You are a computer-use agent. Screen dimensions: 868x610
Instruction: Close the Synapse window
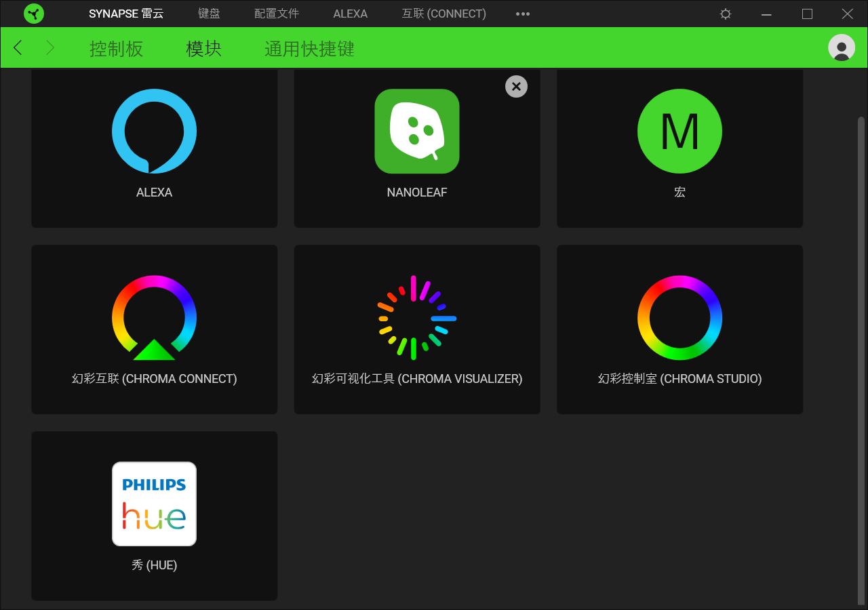tap(848, 14)
